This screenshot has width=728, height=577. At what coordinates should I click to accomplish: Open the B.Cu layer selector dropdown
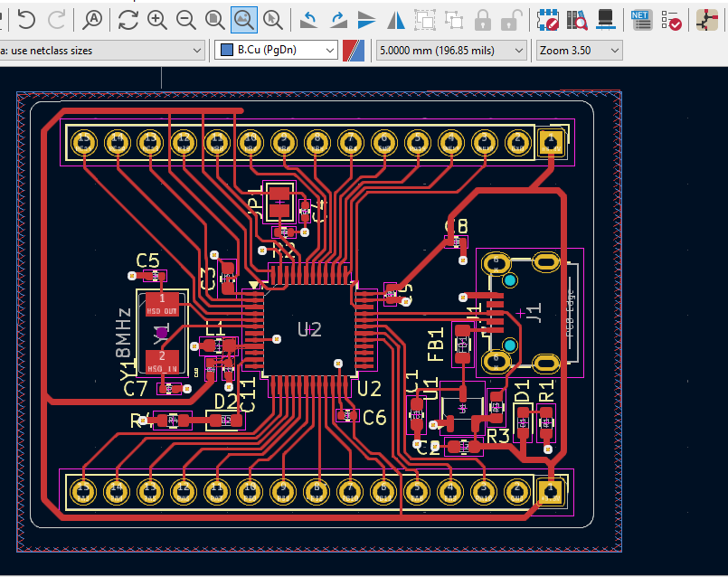277,51
